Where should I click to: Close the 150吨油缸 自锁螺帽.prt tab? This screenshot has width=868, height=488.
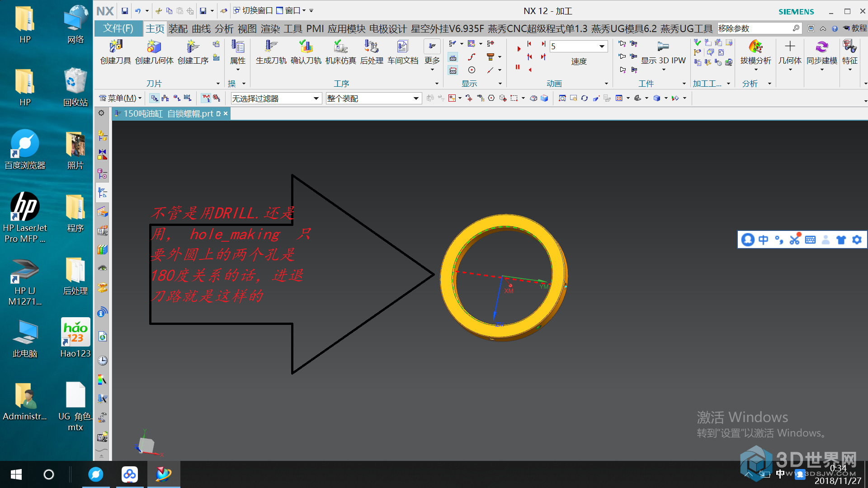(x=226, y=113)
